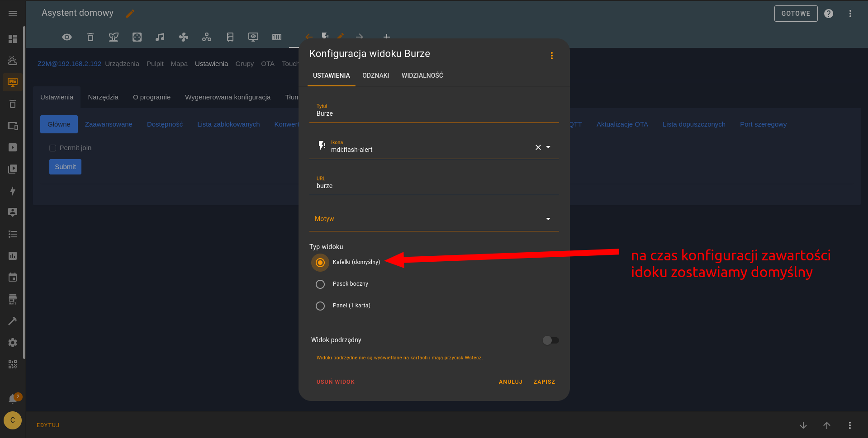
Task: Move card up with bottom arrow
Action: click(x=827, y=425)
